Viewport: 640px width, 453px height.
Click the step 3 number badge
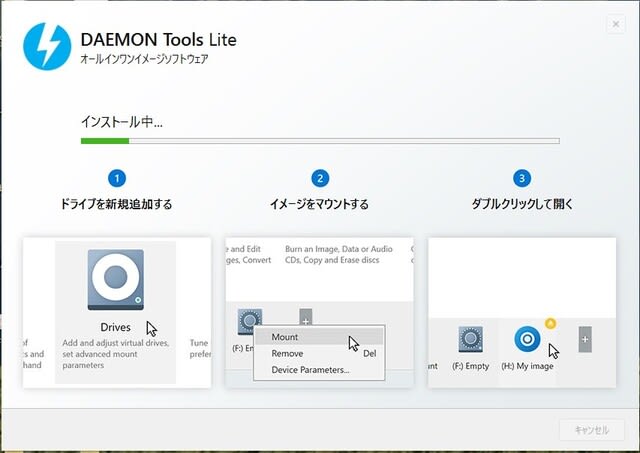coord(522,178)
